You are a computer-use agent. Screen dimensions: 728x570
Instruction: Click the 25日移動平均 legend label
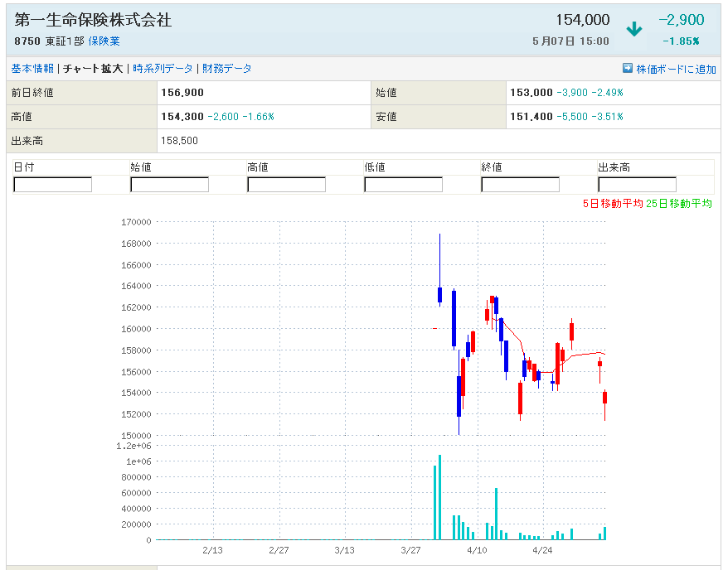[x=679, y=204]
